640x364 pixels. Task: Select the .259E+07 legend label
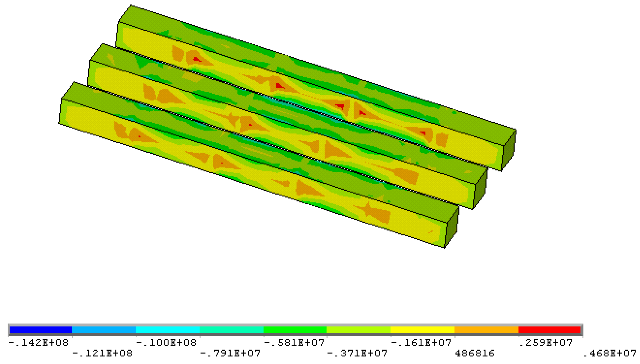coord(546,342)
